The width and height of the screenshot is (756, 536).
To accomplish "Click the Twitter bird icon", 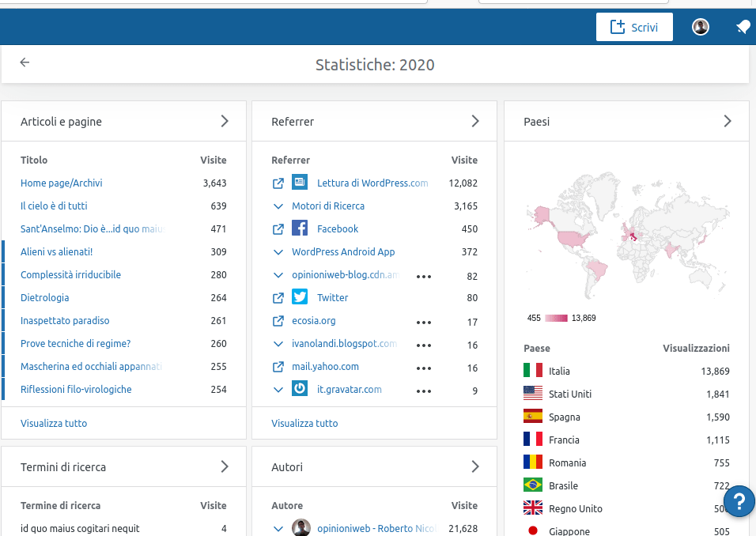I will (300, 297).
